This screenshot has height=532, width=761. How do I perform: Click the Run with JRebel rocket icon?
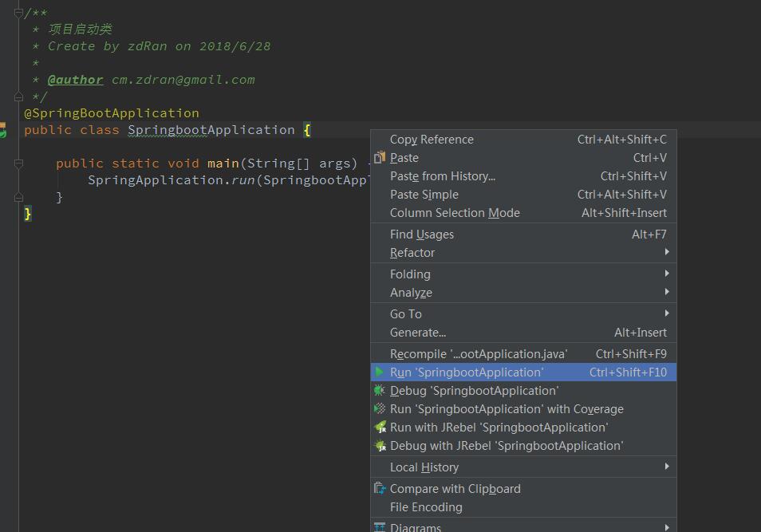tap(380, 428)
